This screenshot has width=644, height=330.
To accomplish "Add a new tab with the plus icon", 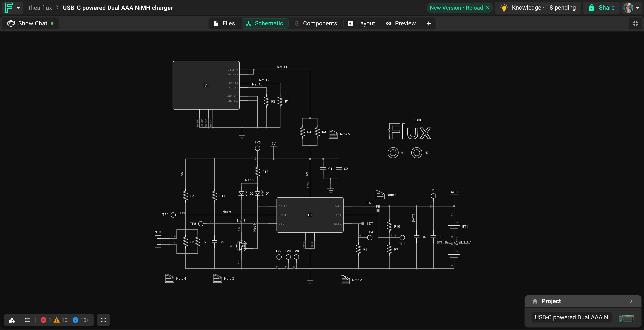I will [428, 23].
